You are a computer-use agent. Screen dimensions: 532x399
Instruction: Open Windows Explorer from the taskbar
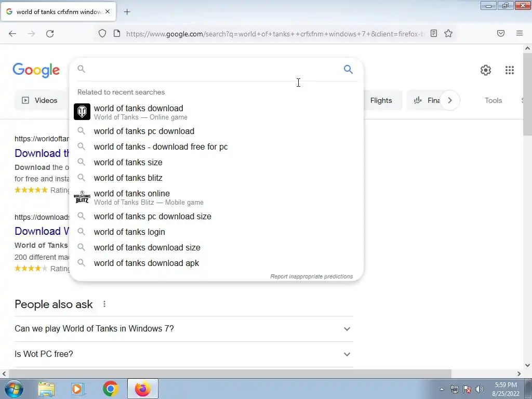pos(46,389)
